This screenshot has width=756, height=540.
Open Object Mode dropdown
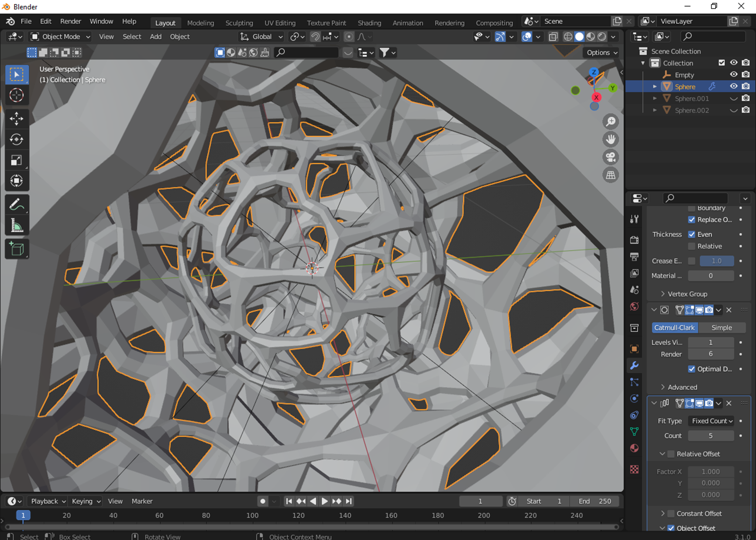pos(60,37)
